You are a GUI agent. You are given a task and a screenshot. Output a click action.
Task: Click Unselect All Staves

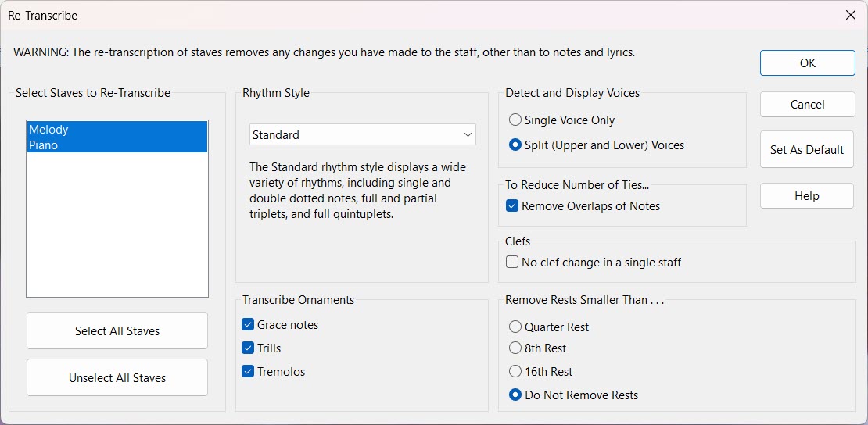click(117, 377)
